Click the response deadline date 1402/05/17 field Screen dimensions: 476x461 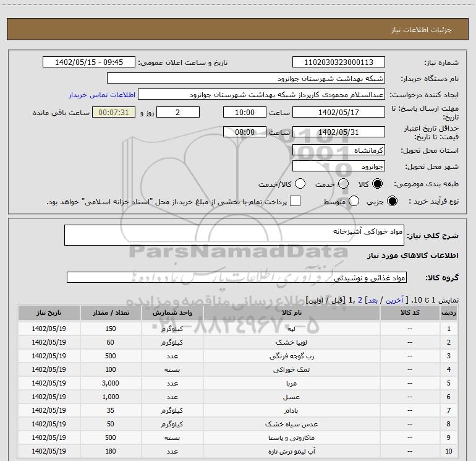click(x=339, y=112)
